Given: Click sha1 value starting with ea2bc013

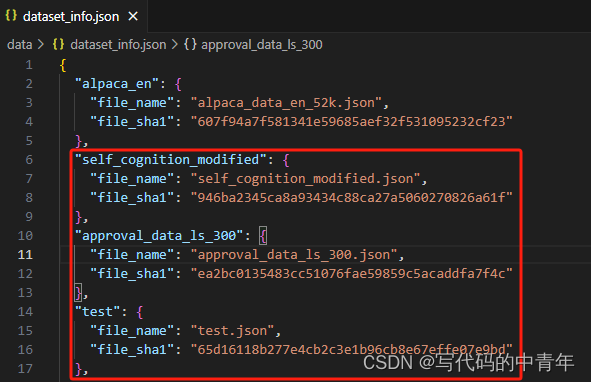Looking at the screenshot, I should [x=351, y=273].
